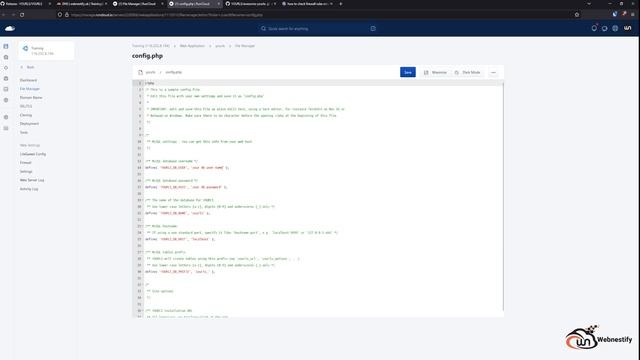Save the config.php file
The height and width of the screenshot is (360, 640).
click(x=408, y=72)
